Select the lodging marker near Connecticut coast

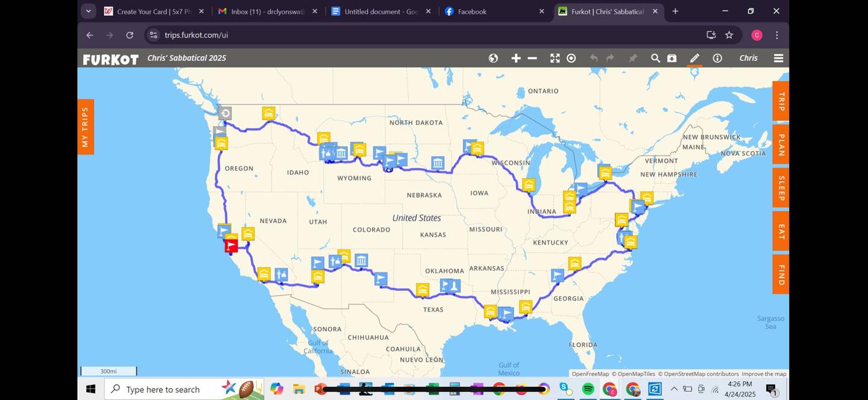pyautogui.click(x=647, y=198)
